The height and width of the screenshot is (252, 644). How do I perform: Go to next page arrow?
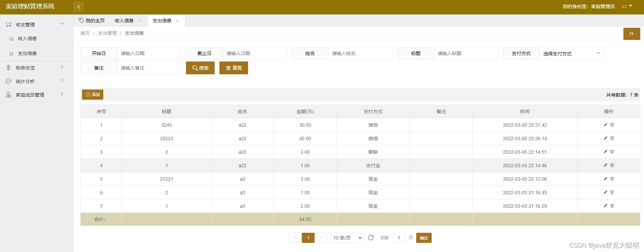coord(321,238)
